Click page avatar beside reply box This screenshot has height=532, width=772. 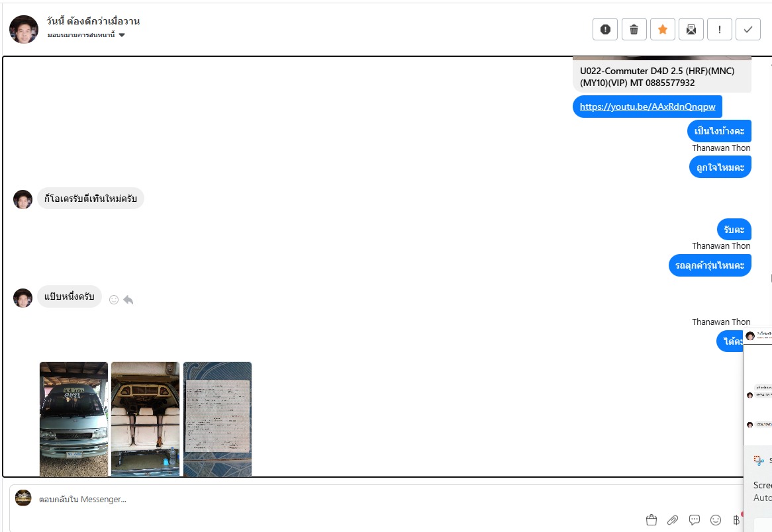pos(23,498)
